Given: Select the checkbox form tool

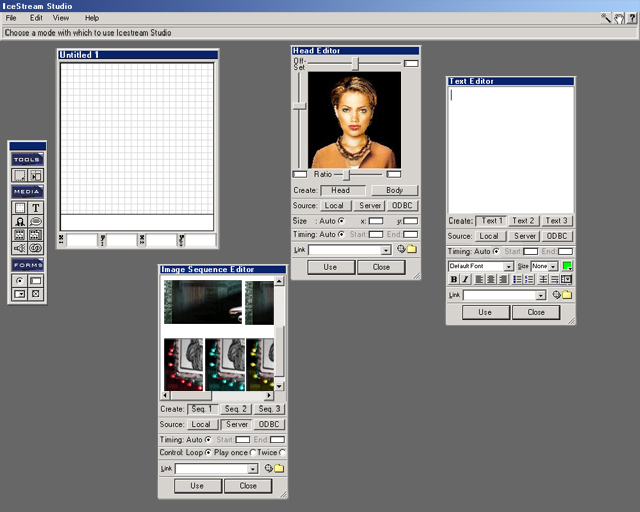Looking at the screenshot, I should [x=36, y=294].
